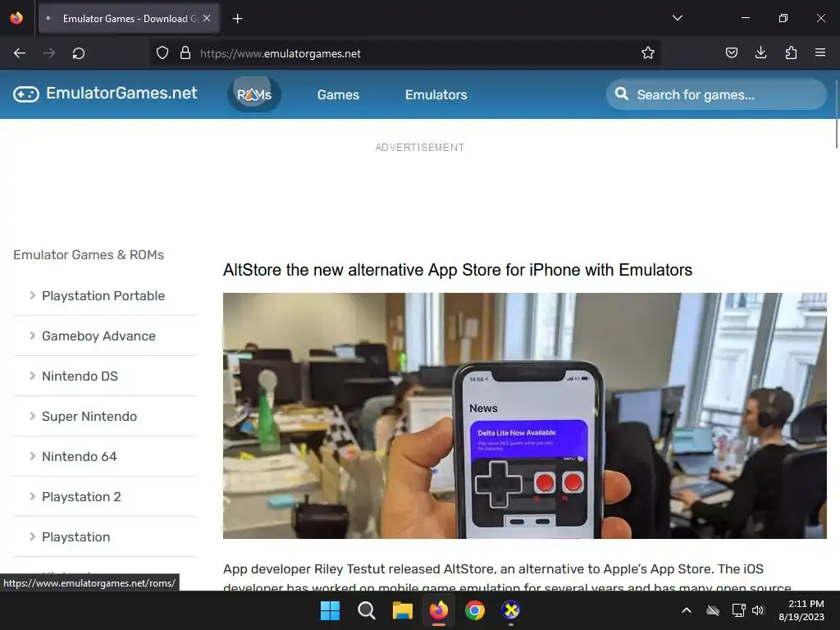
Task: Click chevron beside Playstation 2
Action: 32,496
